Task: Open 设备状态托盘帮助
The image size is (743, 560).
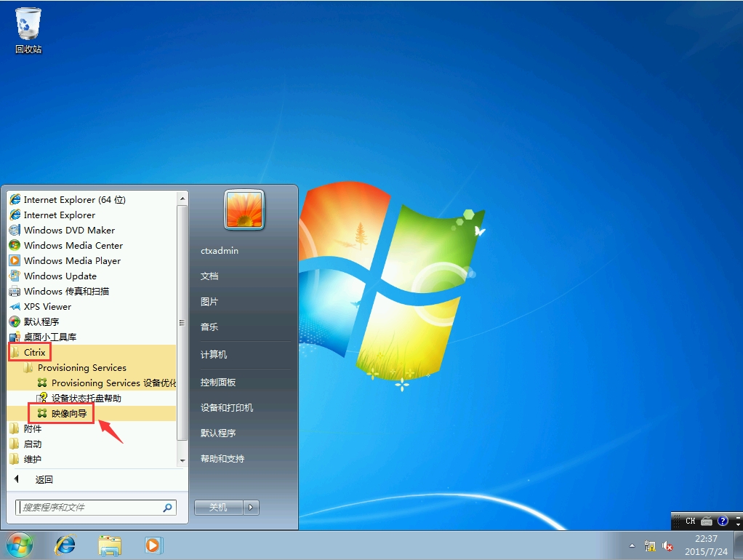Action: tap(92, 398)
